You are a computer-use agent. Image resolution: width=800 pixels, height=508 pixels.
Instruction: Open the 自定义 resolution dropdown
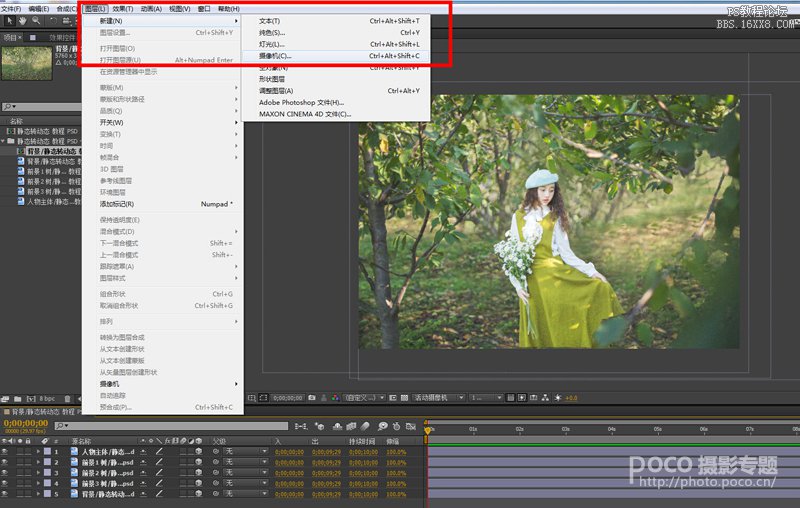coord(364,398)
